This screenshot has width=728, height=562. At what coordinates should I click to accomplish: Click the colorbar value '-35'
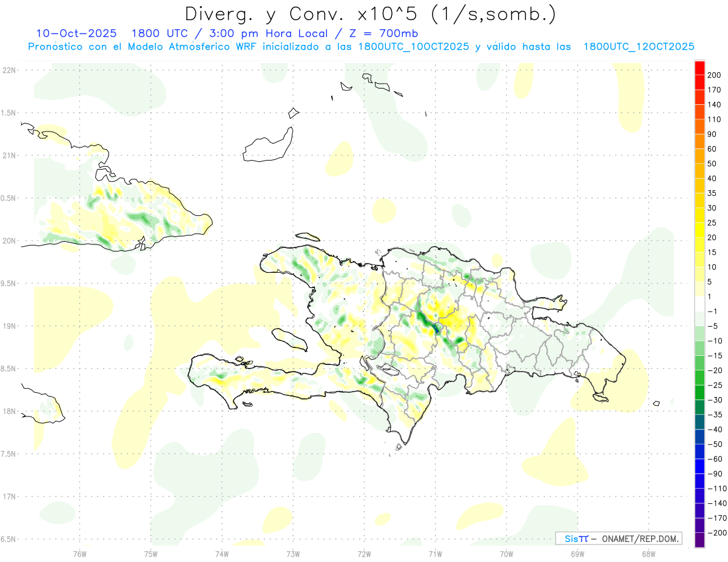(715, 415)
